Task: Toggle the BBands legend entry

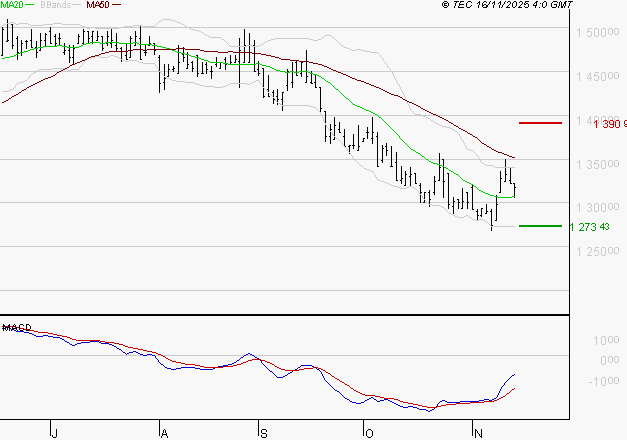Action: point(54,5)
